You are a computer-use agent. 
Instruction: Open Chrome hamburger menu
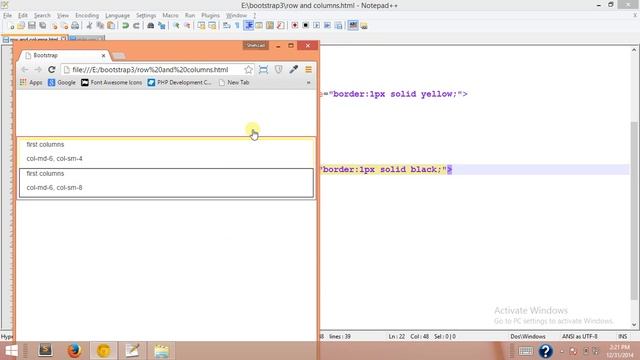pyautogui.click(x=309, y=70)
